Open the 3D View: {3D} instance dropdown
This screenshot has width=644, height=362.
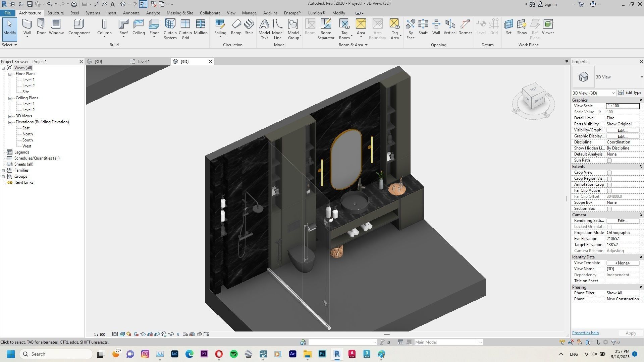pyautogui.click(x=594, y=93)
